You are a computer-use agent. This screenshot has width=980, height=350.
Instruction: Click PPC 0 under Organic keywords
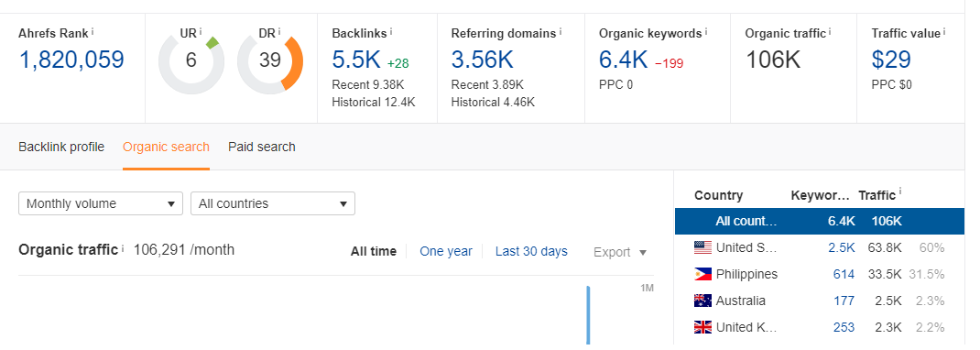615,84
